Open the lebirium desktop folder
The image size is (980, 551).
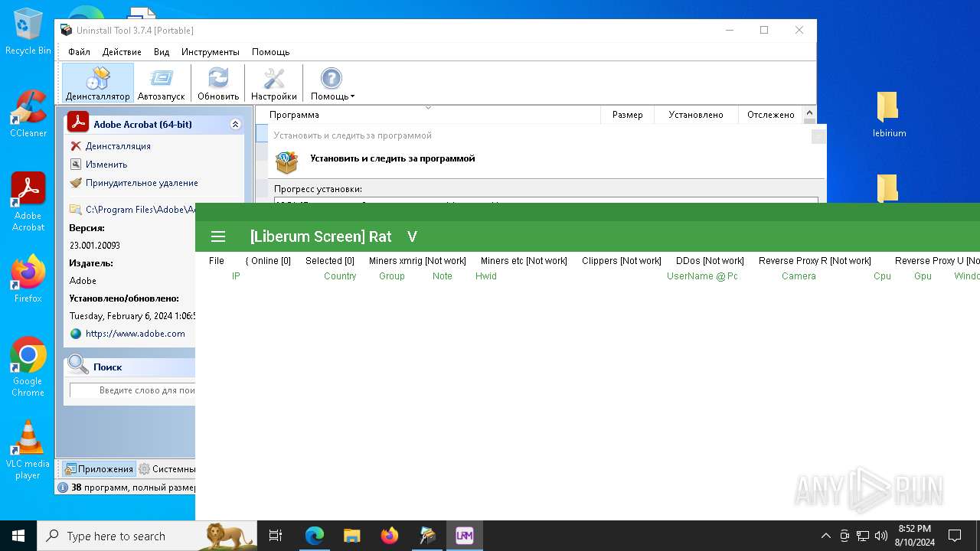coord(889,114)
